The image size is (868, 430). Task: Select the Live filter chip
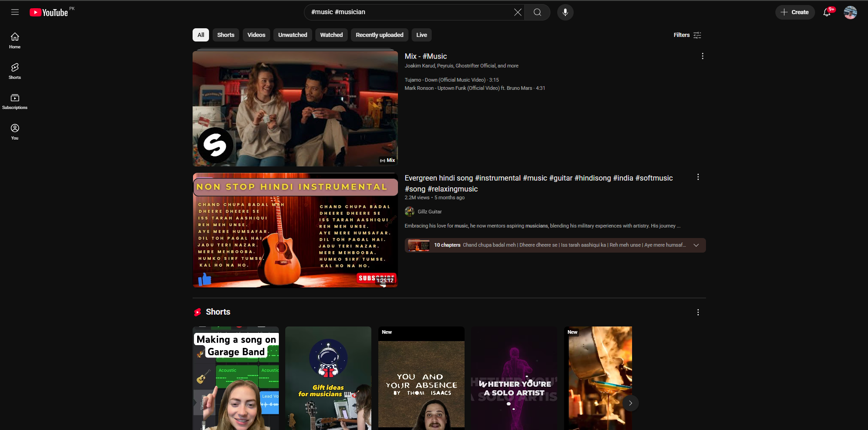click(x=422, y=35)
